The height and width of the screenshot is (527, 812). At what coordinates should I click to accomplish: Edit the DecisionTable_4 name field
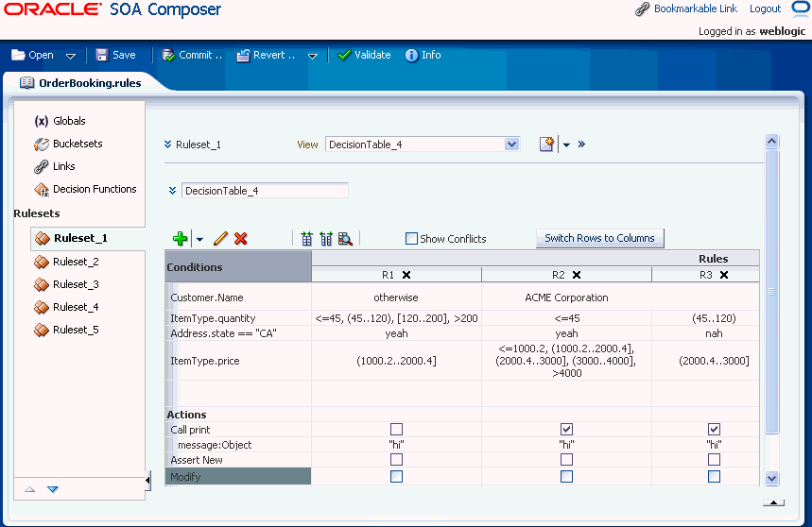pyautogui.click(x=265, y=191)
